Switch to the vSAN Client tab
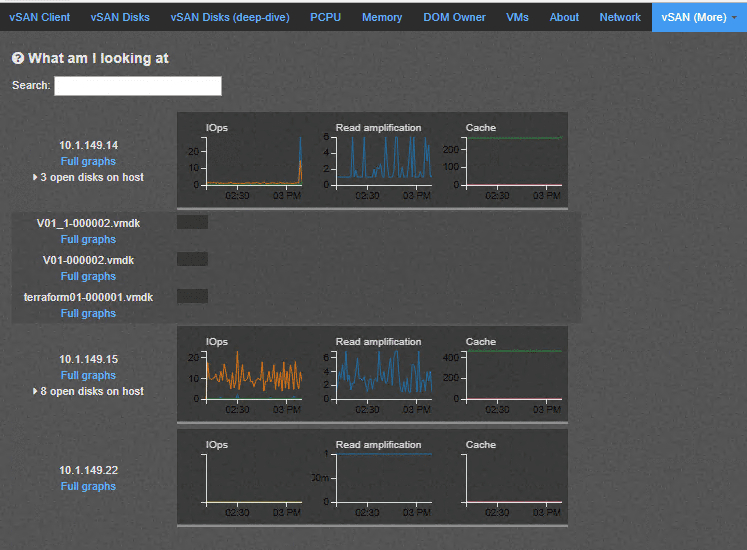This screenshot has width=747, height=550. [x=40, y=17]
